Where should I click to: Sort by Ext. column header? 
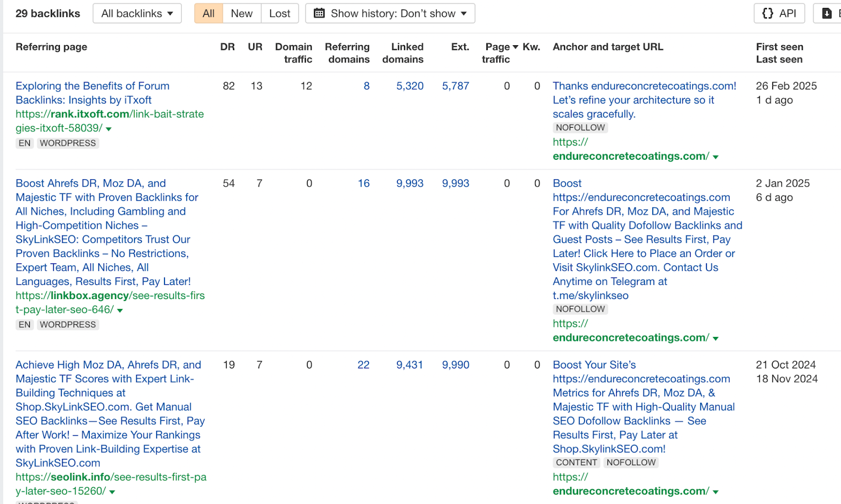(460, 47)
